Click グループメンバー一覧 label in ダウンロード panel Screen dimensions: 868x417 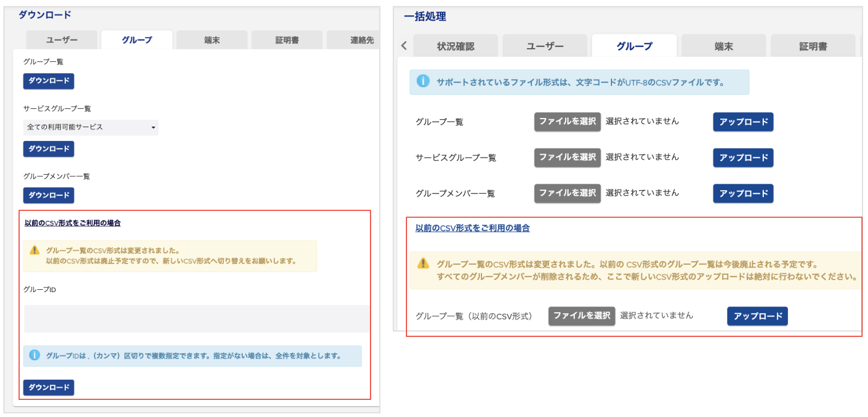coord(57,176)
